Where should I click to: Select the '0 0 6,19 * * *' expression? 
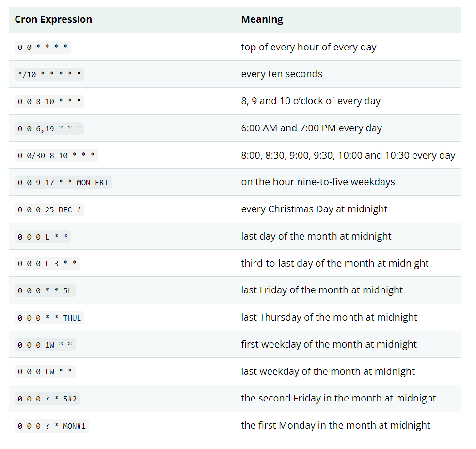[x=49, y=128]
